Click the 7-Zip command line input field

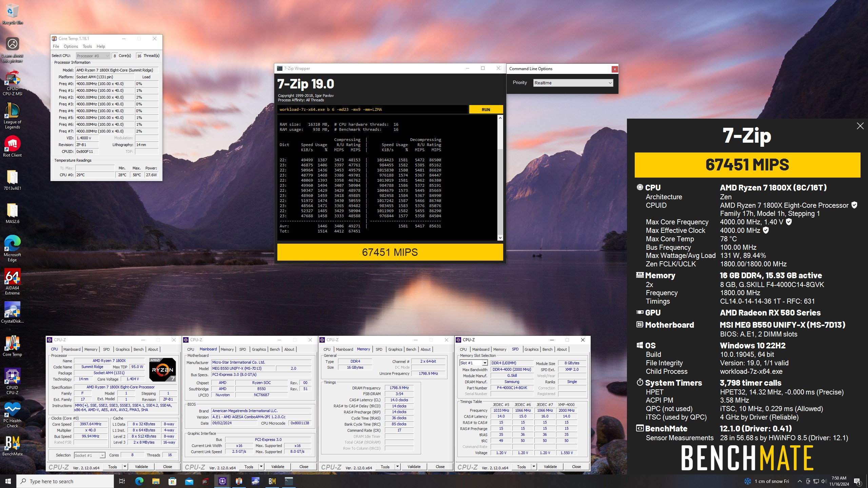click(372, 109)
